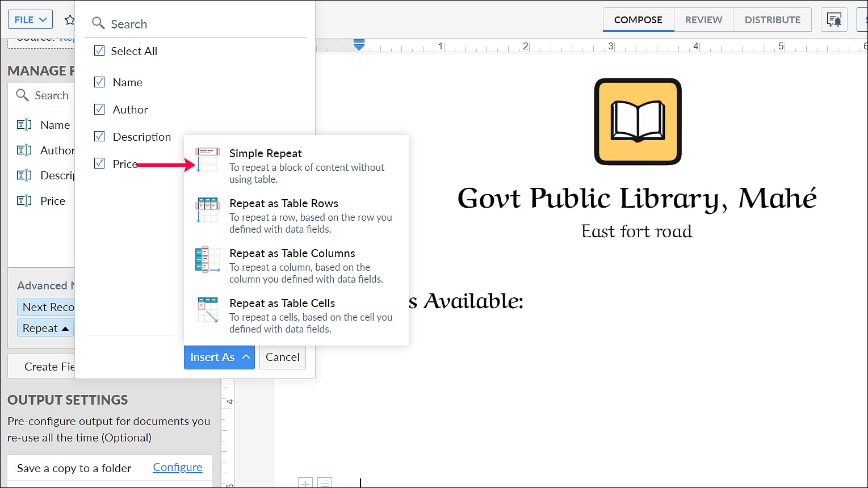This screenshot has height=488, width=868.
Task: Click the Simple Repeat icon
Action: (207, 160)
